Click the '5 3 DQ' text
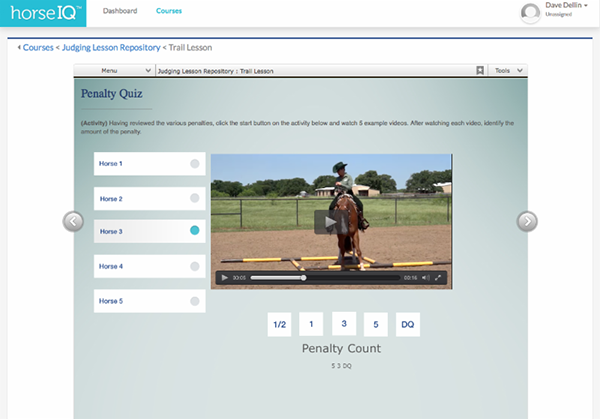 tap(341, 366)
